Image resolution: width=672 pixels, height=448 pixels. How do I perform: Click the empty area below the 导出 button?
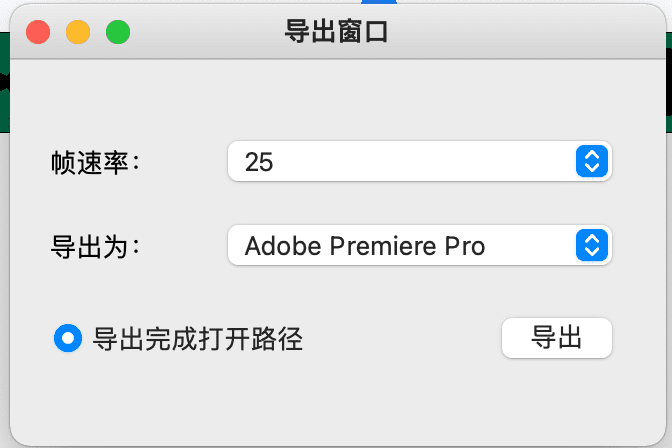(x=557, y=399)
